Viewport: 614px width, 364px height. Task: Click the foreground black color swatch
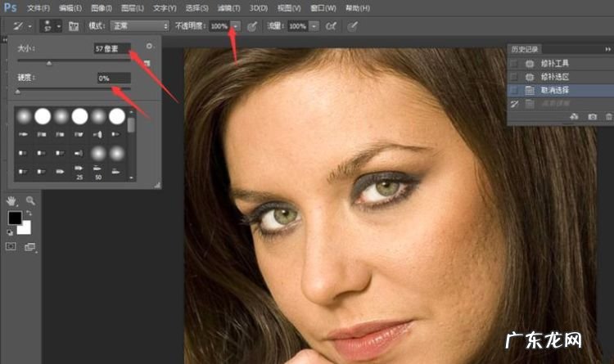click(15, 218)
